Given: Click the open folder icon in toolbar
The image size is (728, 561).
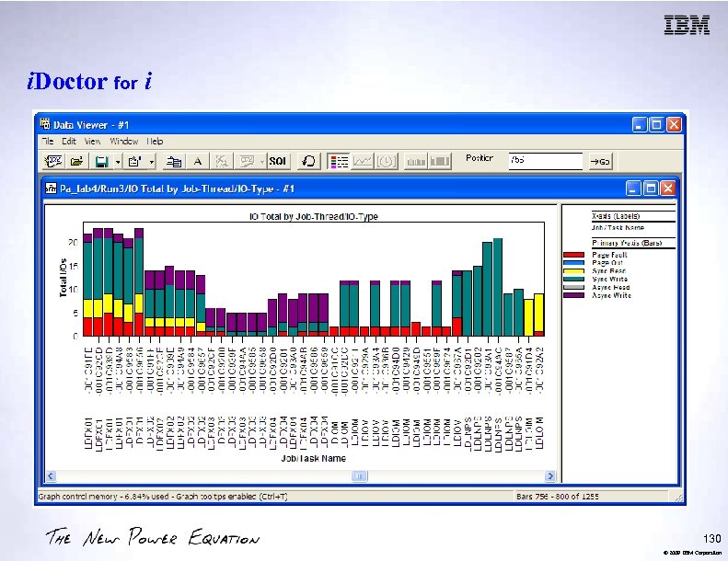Looking at the screenshot, I should point(76,161).
